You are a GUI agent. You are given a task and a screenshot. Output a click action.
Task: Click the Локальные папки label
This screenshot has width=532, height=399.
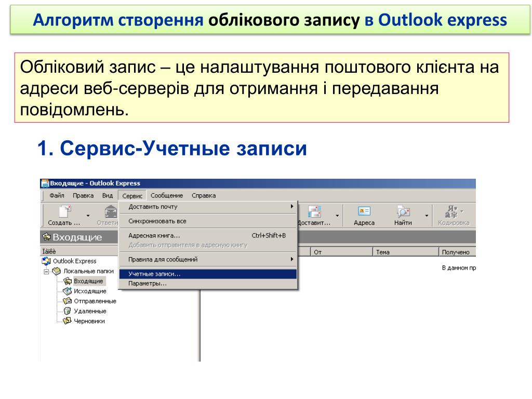[88, 271]
